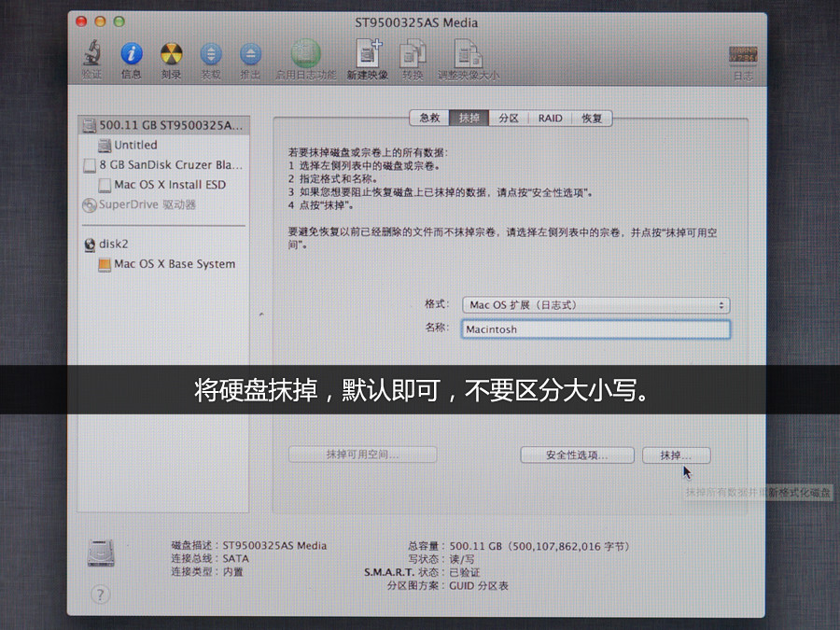Click the ST9500325AS Media disk description

pyautogui.click(x=274, y=546)
